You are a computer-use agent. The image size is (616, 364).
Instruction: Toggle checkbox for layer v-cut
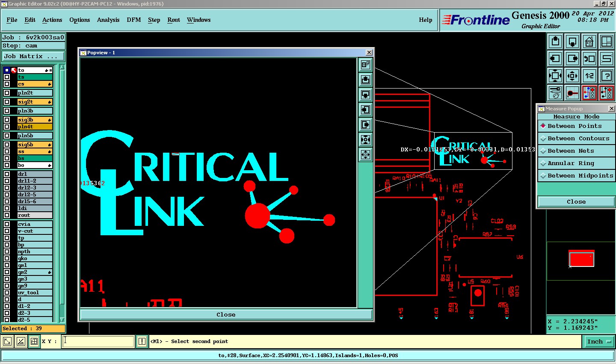coord(7,231)
